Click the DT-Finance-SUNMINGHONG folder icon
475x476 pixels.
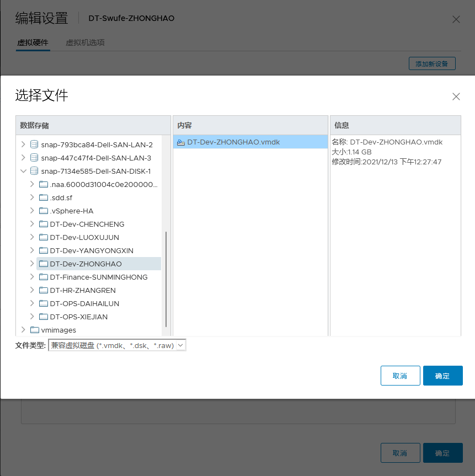pos(43,277)
